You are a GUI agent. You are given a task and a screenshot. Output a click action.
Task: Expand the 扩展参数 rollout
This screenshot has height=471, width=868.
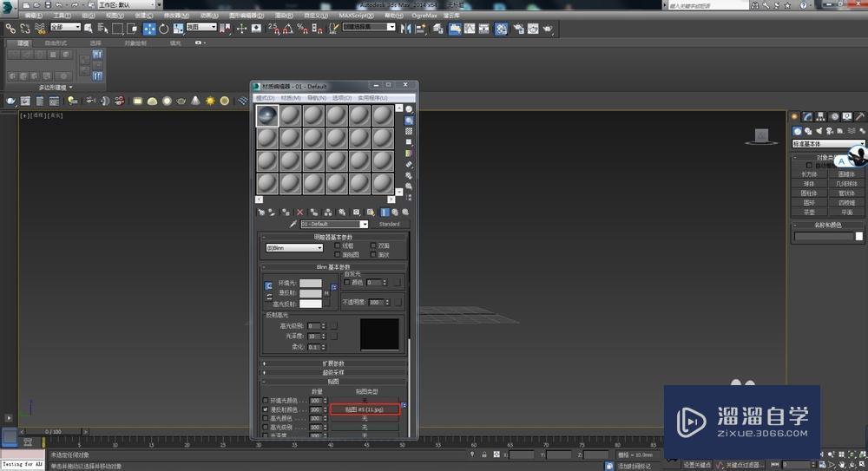(334, 363)
